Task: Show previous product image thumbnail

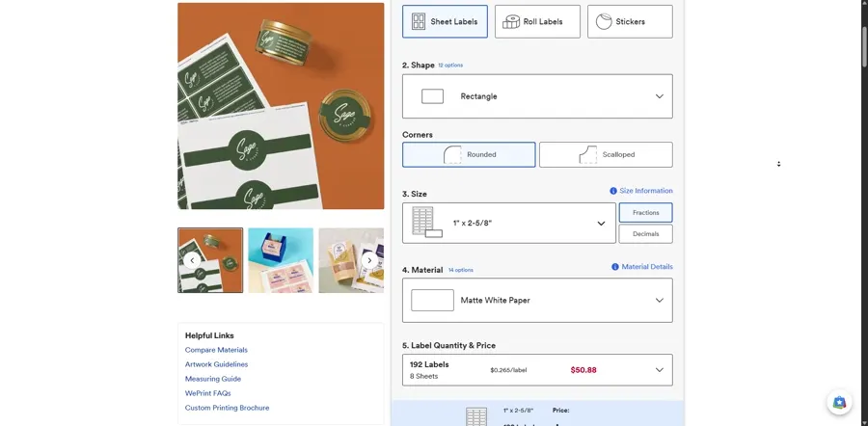Action: 192,260
